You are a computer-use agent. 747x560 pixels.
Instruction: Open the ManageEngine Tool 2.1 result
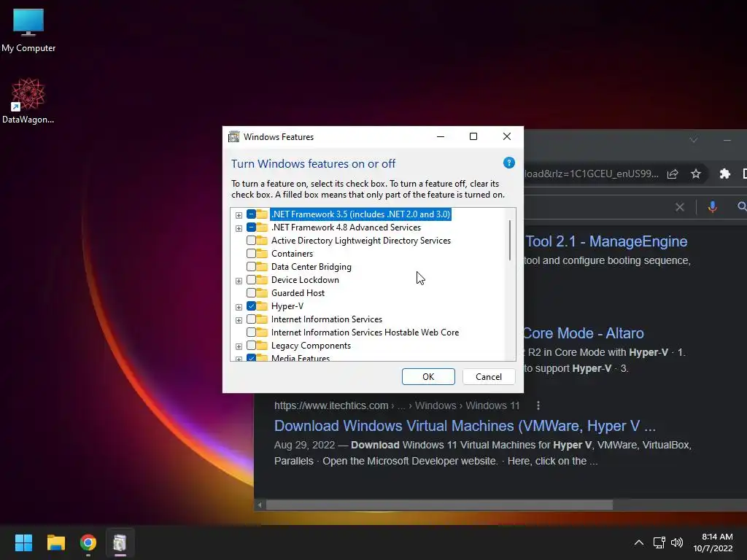(606, 241)
